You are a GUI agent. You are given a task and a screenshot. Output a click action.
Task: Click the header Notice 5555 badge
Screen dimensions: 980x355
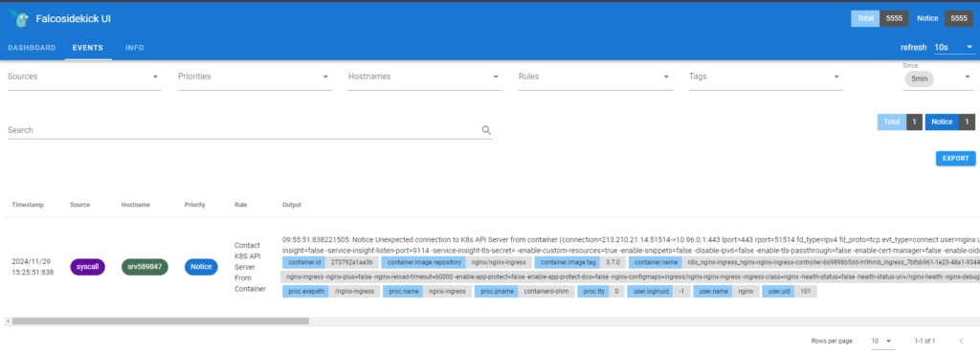click(943, 19)
